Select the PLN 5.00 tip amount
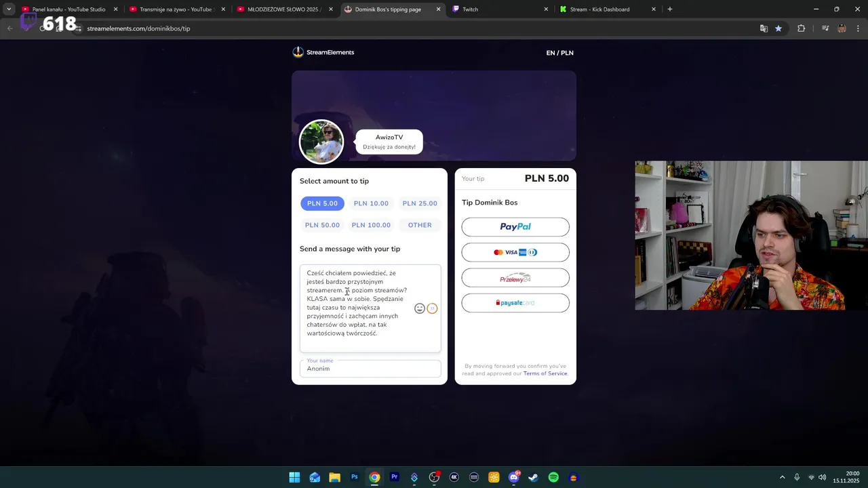 coord(322,203)
